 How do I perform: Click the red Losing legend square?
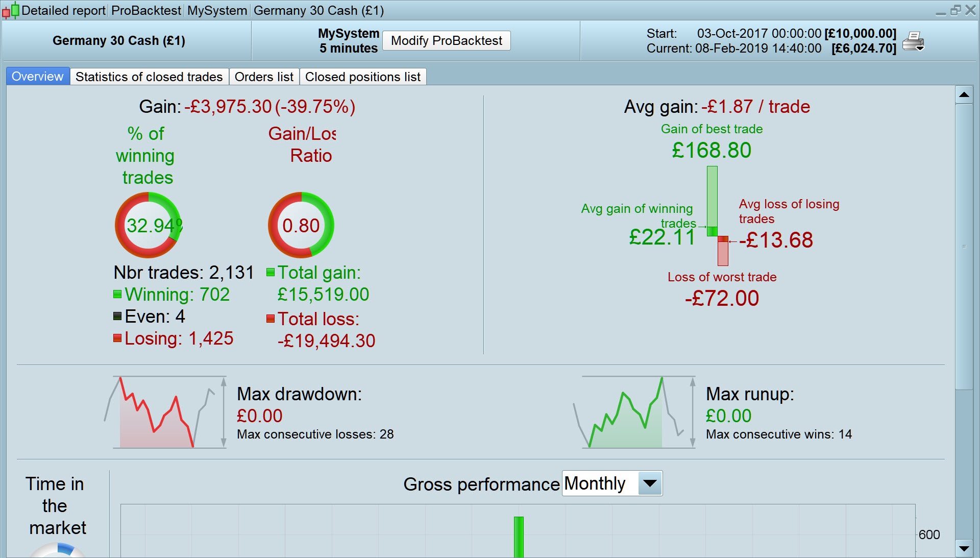pyautogui.click(x=117, y=338)
